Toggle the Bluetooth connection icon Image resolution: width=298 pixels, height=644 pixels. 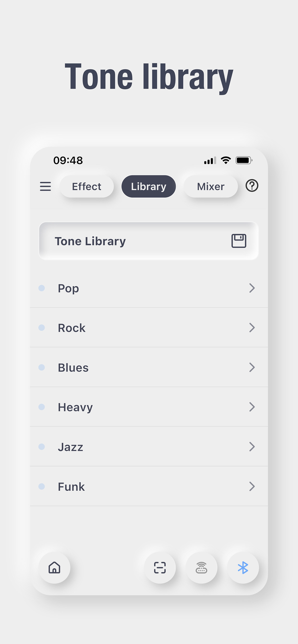click(x=243, y=568)
